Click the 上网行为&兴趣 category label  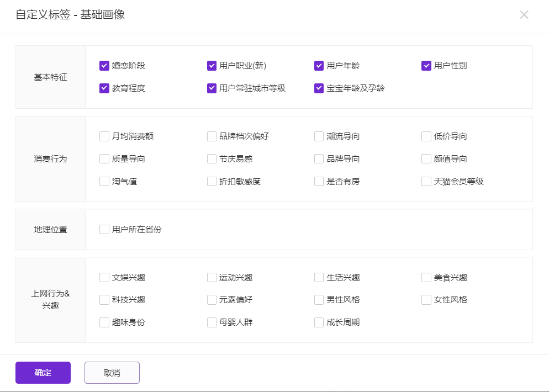coord(50,300)
